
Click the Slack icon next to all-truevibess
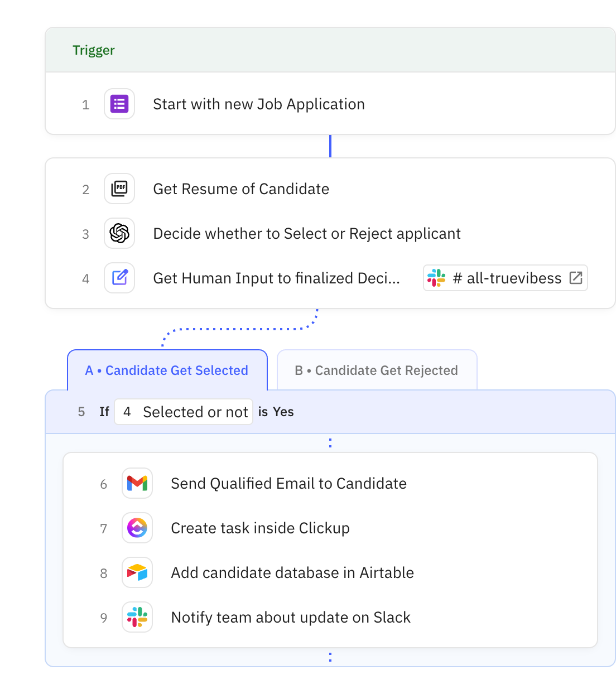437,278
